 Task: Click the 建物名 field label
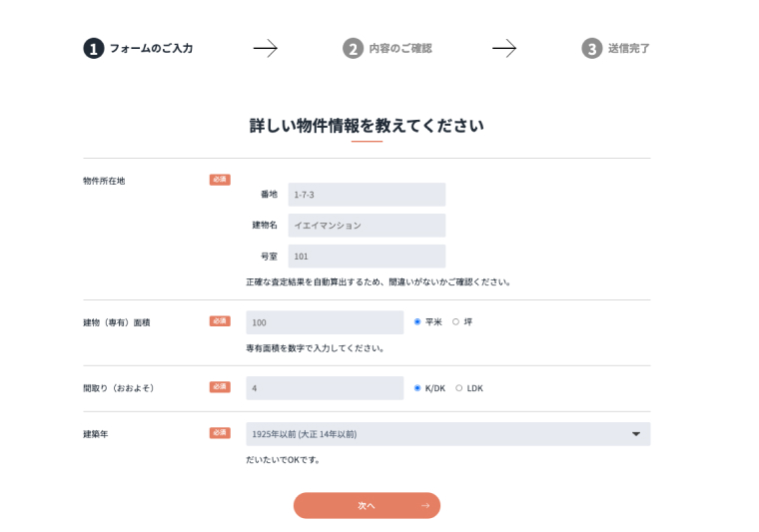pos(265,226)
